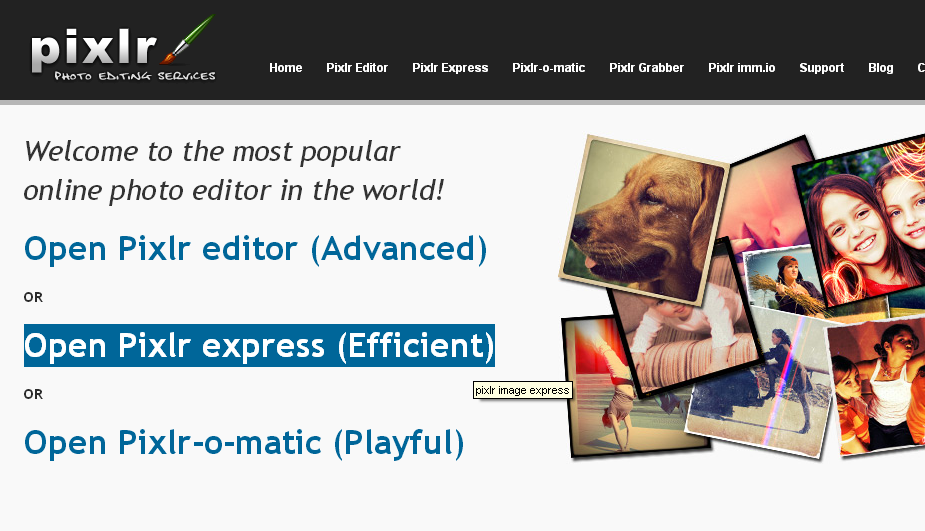
Task: Open Pixlr editor (Advanced) link
Action: pyautogui.click(x=255, y=249)
